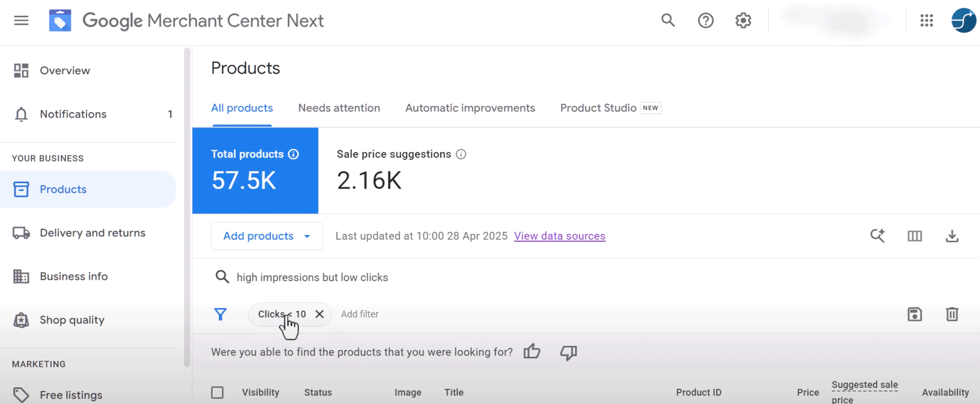Click the search magnifier in header
The height and width of the screenshot is (404, 980).
point(668,20)
